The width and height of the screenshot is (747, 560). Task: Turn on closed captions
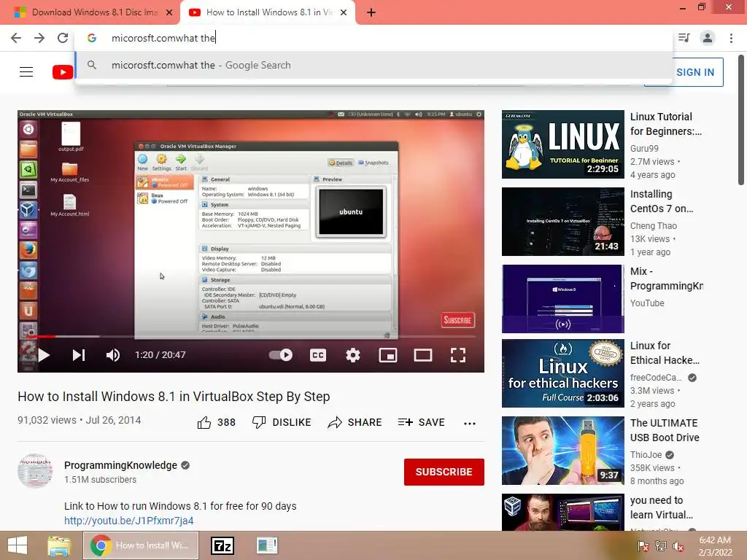pyautogui.click(x=318, y=355)
